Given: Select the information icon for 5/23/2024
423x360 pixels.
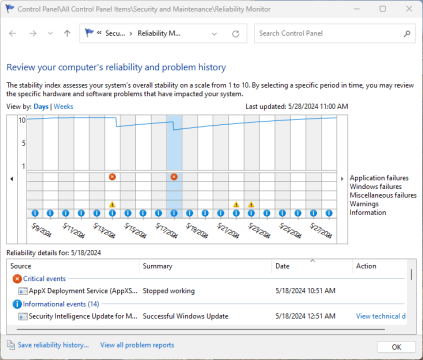Looking at the screenshot, I should pyautogui.click(x=251, y=213).
